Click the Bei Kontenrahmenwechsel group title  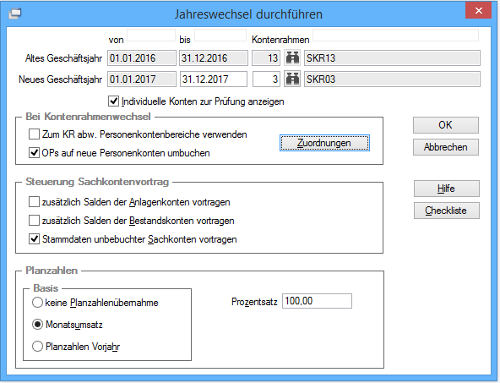point(88,116)
